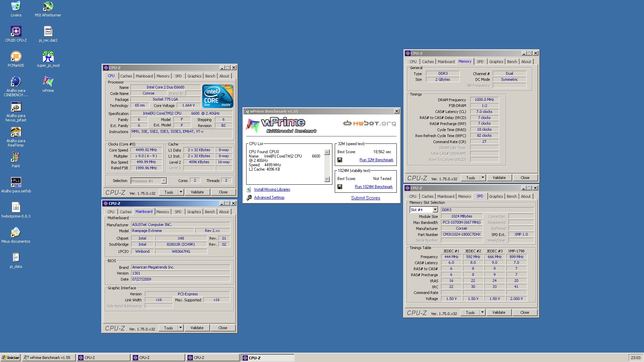644x362 pixels.
Task: Select the active CPU-Z taskbar button
Action: click(x=267, y=358)
